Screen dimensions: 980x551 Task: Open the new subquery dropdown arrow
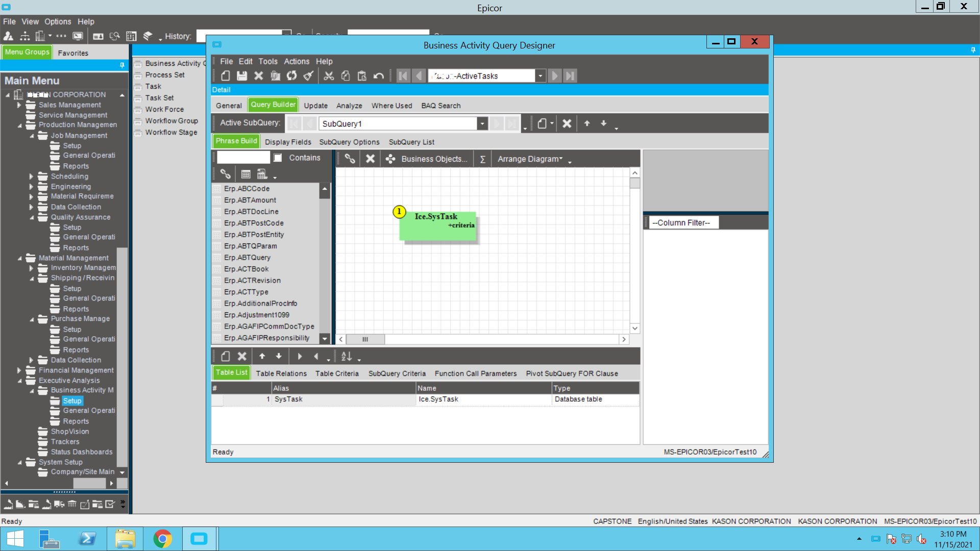click(552, 123)
